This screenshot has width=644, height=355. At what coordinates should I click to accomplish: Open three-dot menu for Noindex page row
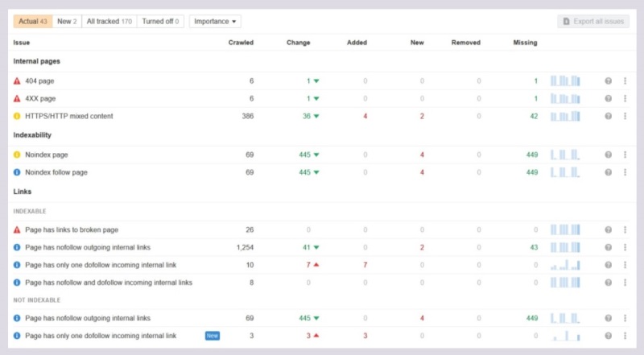(x=625, y=155)
